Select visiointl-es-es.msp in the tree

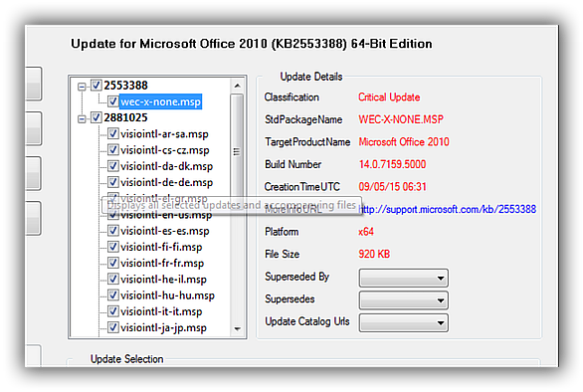pyautogui.click(x=165, y=231)
